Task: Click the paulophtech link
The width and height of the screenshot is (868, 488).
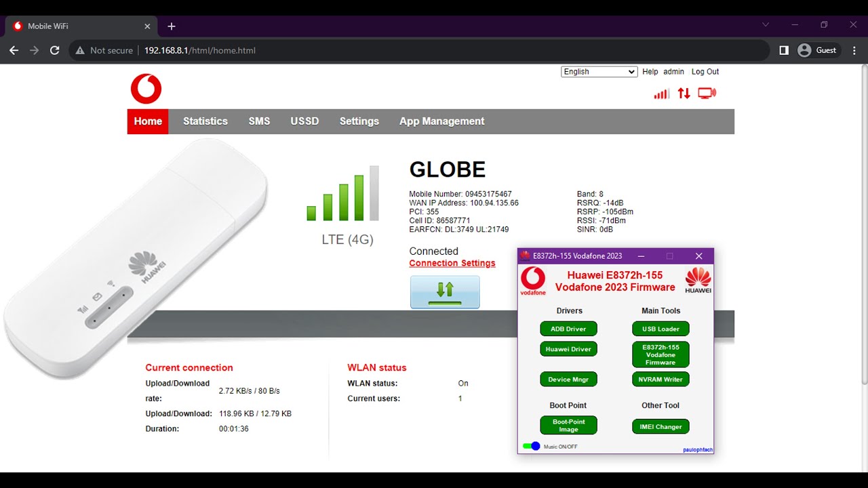Action: 698,450
